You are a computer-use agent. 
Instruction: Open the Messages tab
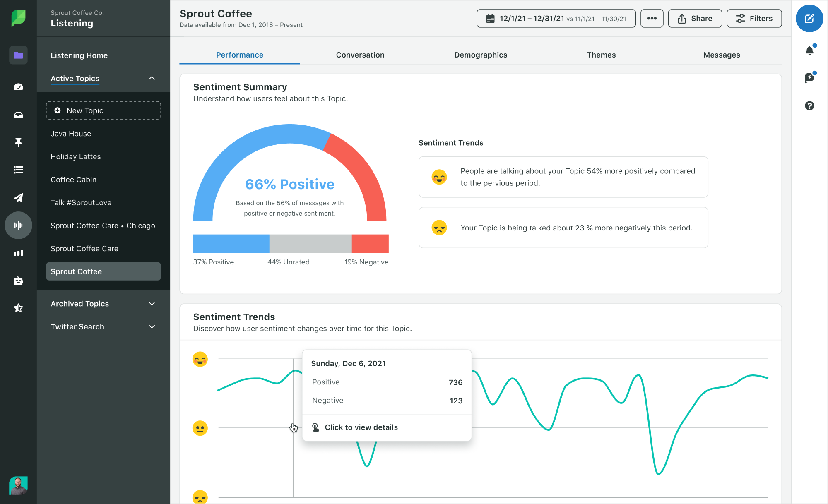tap(722, 54)
